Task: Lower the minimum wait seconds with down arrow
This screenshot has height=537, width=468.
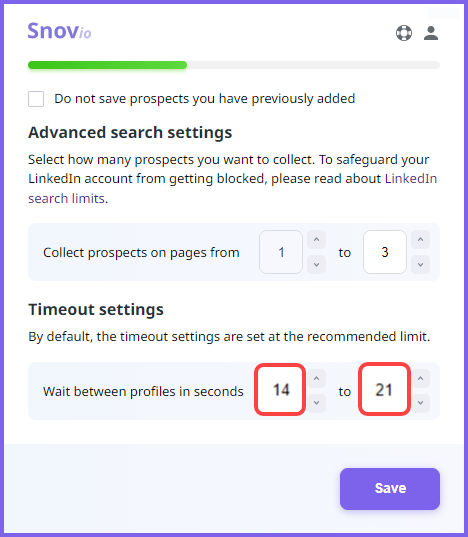Action: click(316, 403)
